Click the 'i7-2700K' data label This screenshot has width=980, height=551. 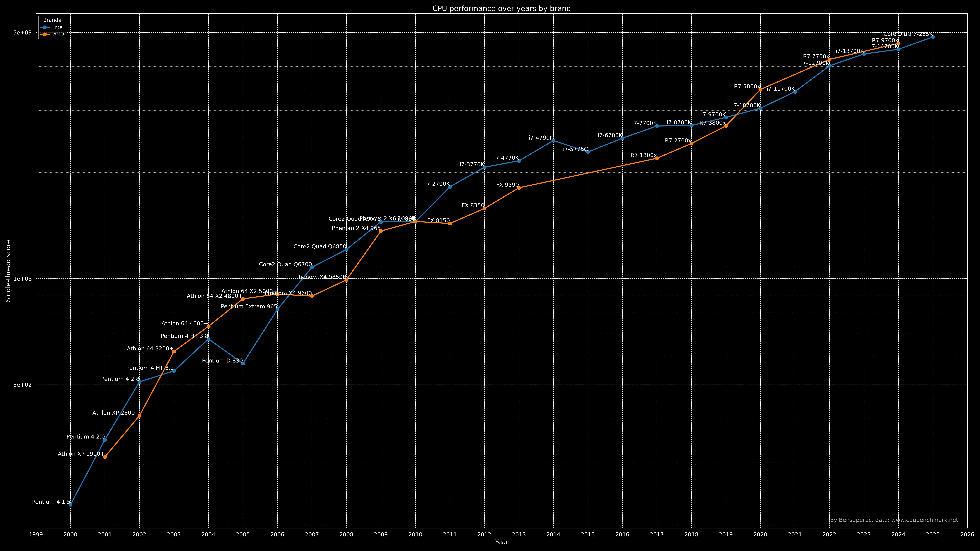point(438,184)
